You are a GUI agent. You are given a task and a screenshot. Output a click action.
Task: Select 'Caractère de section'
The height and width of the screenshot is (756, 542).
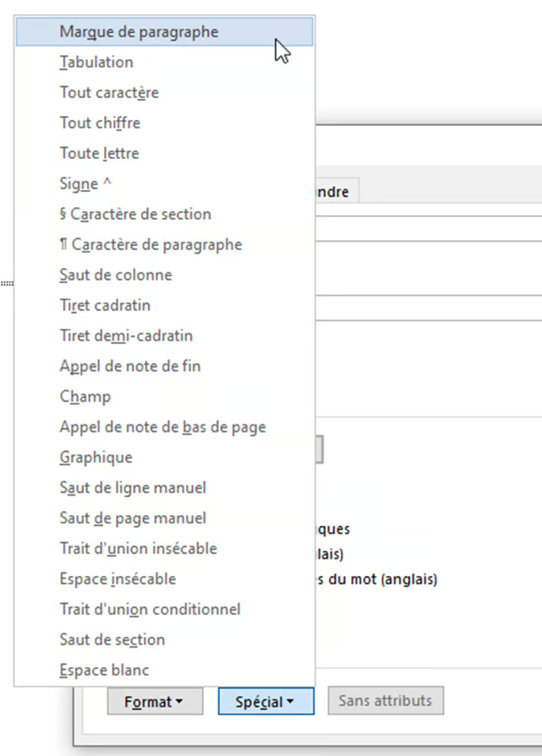(x=134, y=214)
